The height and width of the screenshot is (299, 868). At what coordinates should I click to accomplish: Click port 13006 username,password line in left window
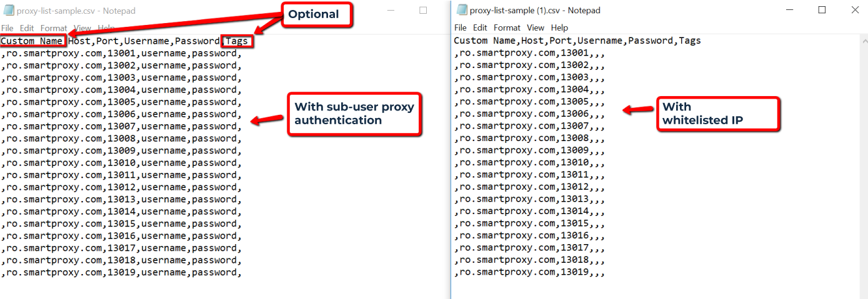pyautogui.click(x=121, y=114)
